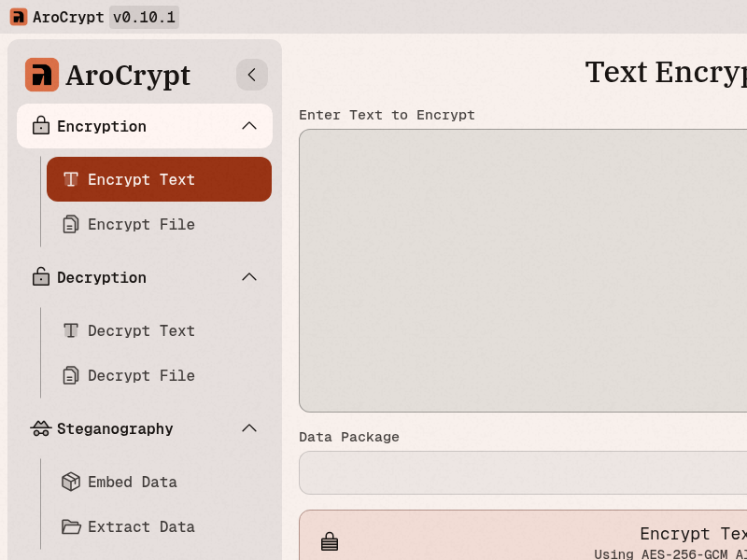The width and height of the screenshot is (747, 560).
Task: Click the AroCrypt title bar name
Action: (x=68, y=17)
